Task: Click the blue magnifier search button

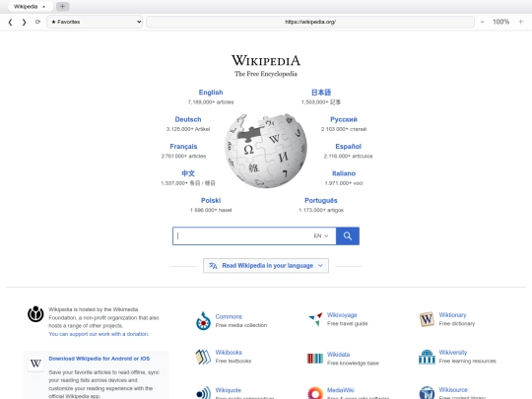Action: tap(348, 235)
